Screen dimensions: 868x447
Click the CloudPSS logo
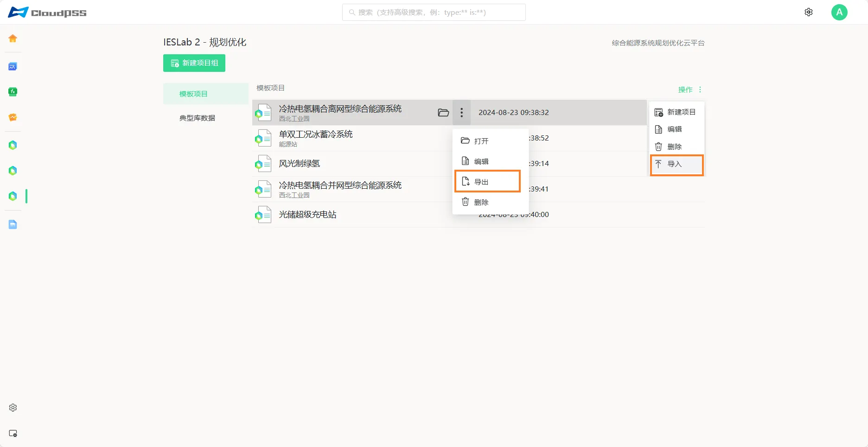(47, 13)
